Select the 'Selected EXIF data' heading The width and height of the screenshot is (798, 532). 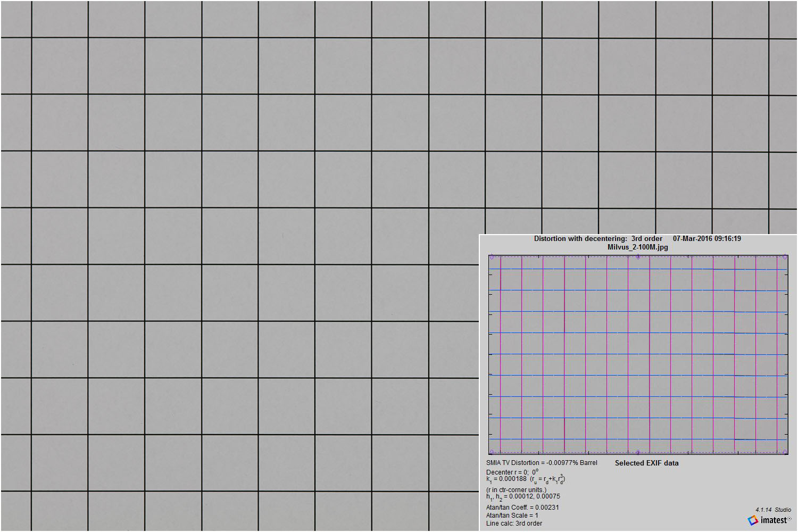(646, 463)
